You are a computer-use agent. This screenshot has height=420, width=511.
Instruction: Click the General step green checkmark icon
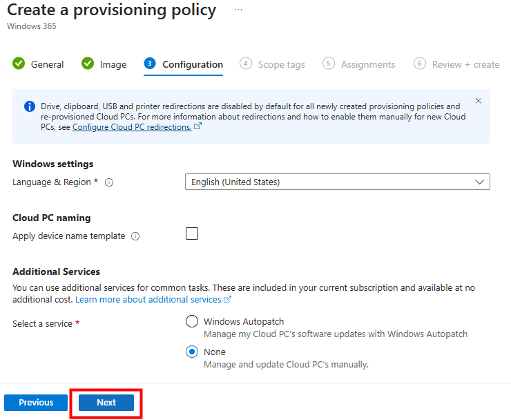(x=19, y=64)
